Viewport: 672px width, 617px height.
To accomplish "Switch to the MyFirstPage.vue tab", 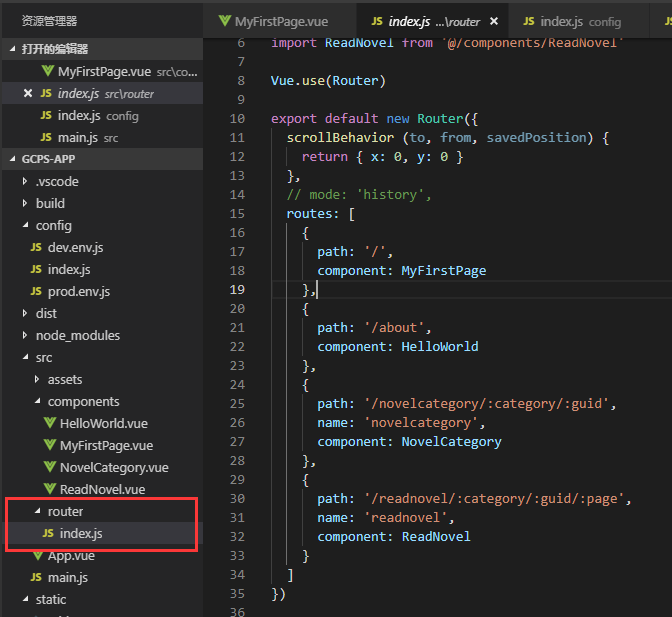I will (280, 21).
